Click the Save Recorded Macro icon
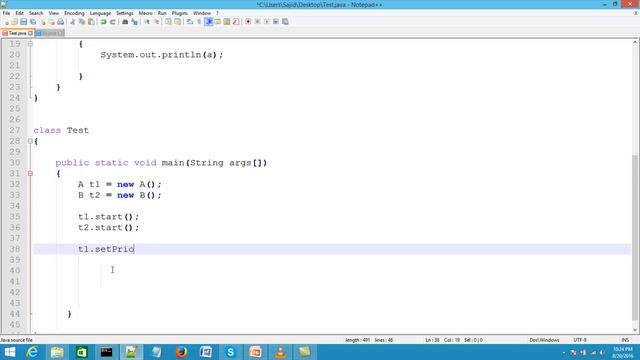 click(285, 22)
